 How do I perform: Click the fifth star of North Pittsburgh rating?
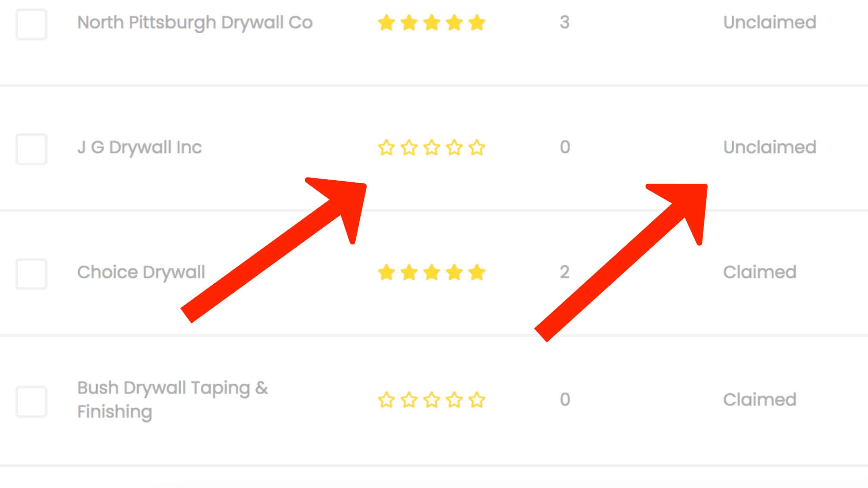click(x=477, y=23)
